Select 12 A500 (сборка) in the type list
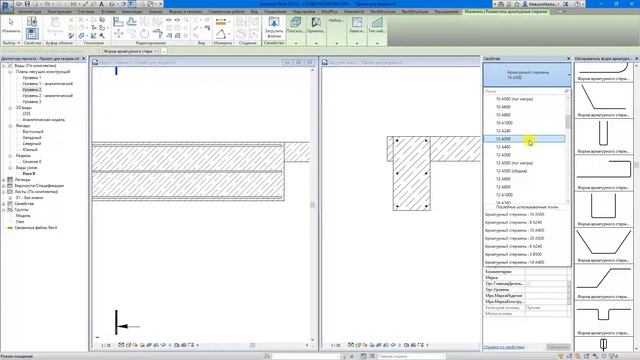This screenshot has width=640, height=360. coord(524,171)
